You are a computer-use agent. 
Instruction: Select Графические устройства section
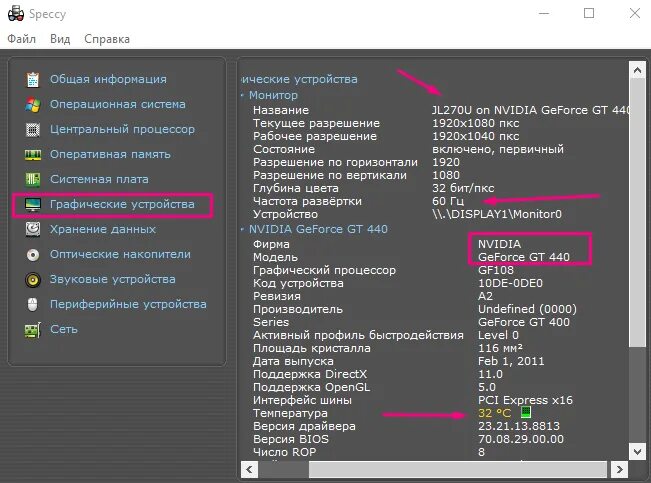(x=122, y=204)
